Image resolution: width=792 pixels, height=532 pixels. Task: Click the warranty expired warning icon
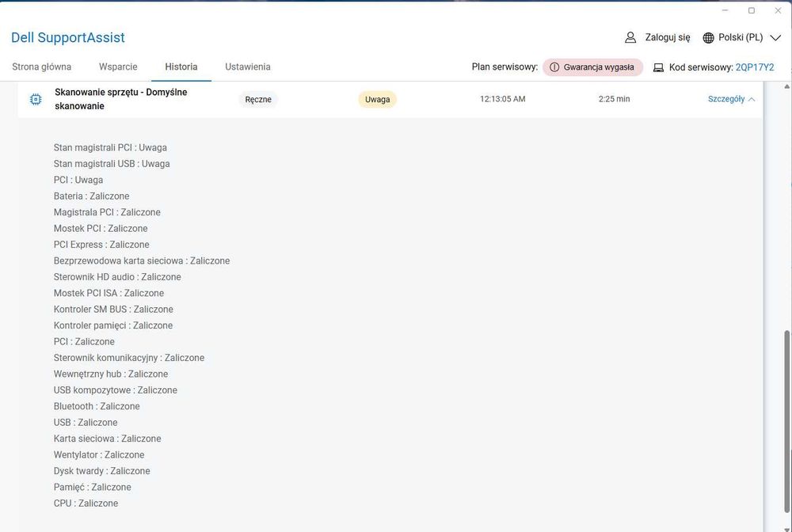[x=554, y=67]
